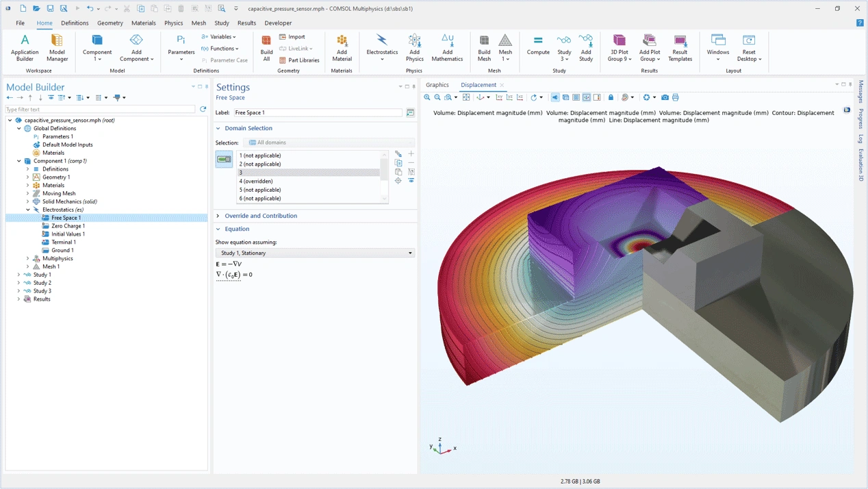Toggle the lock icon in graphics toolbar
868x489 pixels.
point(611,97)
